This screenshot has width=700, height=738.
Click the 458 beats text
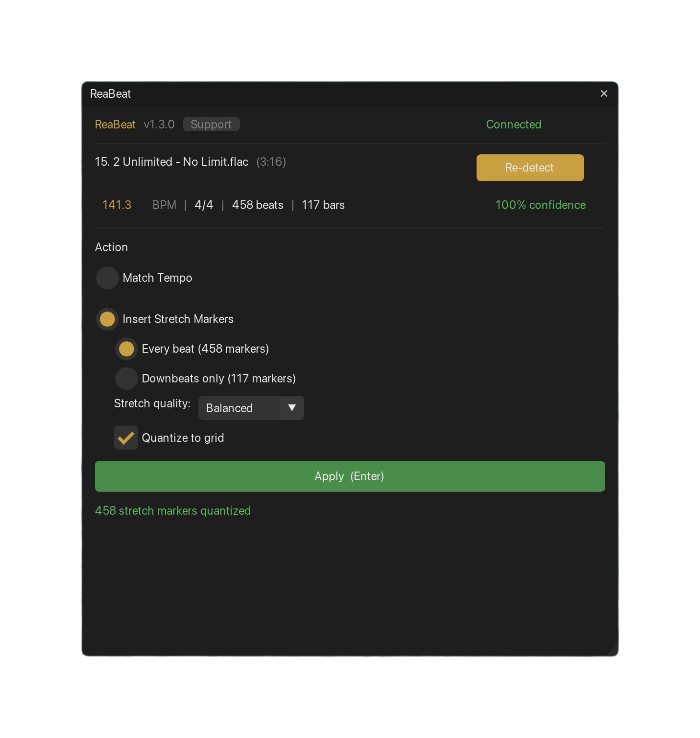pyautogui.click(x=257, y=205)
